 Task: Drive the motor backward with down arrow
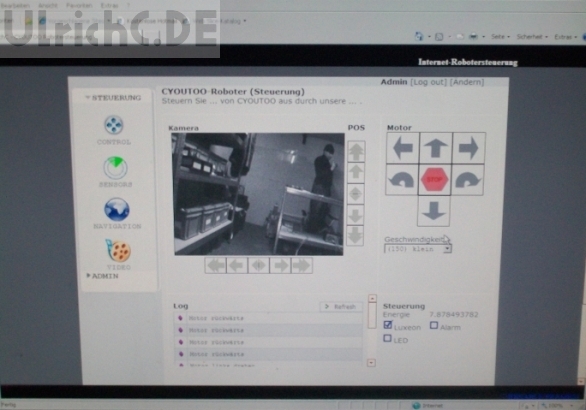pyautogui.click(x=434, y=211)
